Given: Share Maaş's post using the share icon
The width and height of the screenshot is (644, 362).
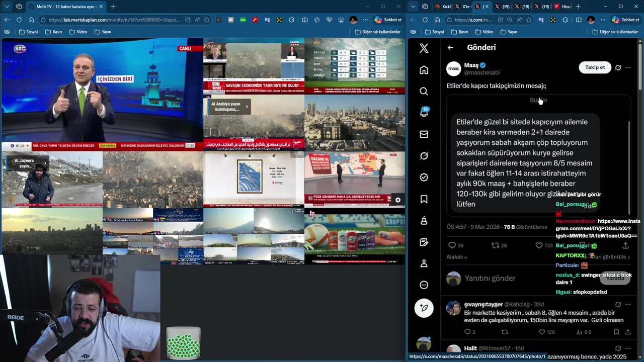Looking at the screenshot, I should (x=625, y=245).
